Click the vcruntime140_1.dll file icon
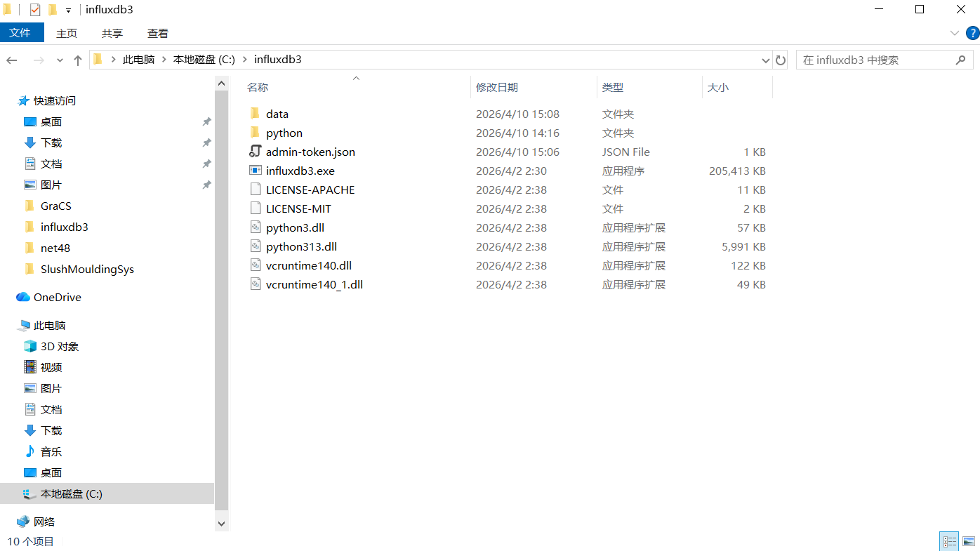Image resolution: width=980 pixels, height=551 pixels. 255,284
